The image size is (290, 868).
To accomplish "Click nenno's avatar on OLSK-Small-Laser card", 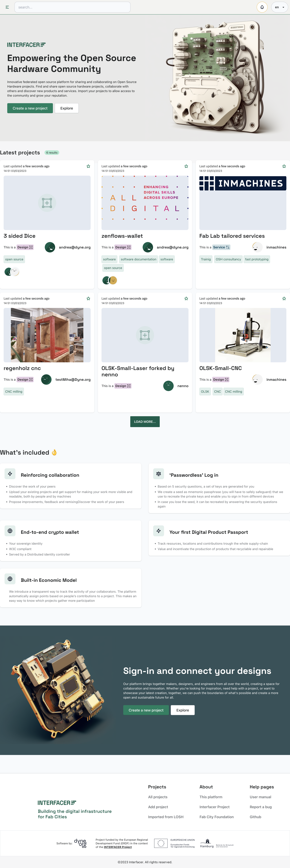I will (168, 386).
